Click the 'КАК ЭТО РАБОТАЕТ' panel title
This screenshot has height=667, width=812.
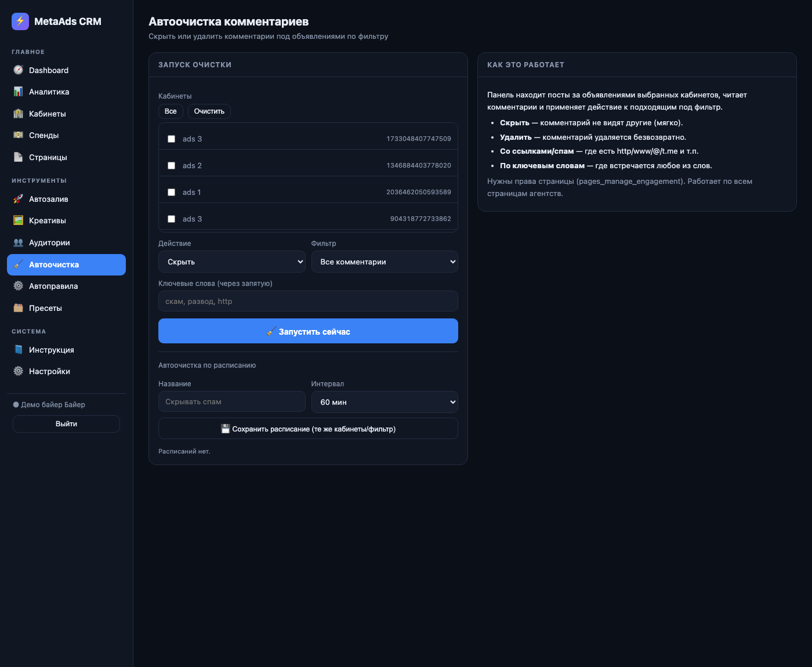[525, 65]
